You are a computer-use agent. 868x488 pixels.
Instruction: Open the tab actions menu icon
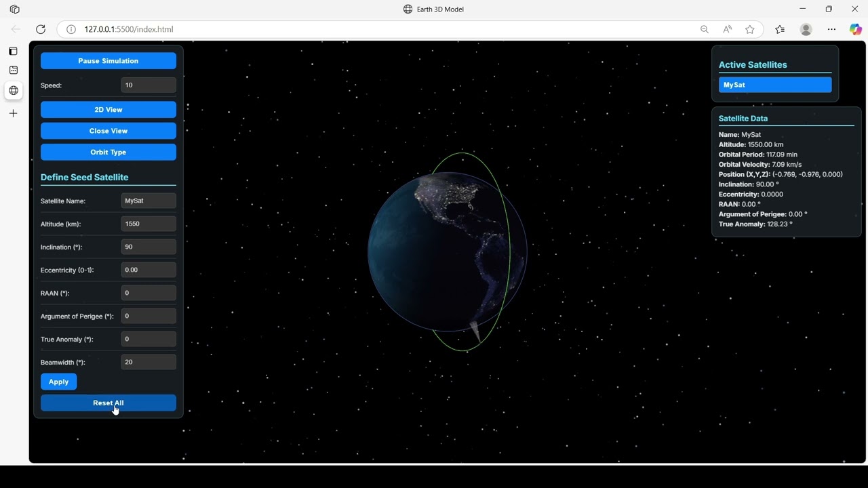pos(15,9)
